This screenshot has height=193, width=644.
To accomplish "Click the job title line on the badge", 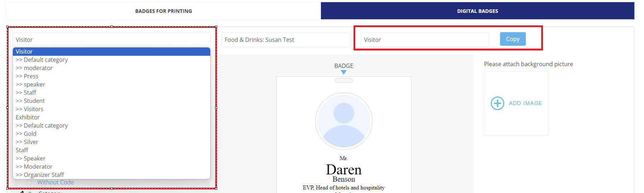I will [343, 188].
